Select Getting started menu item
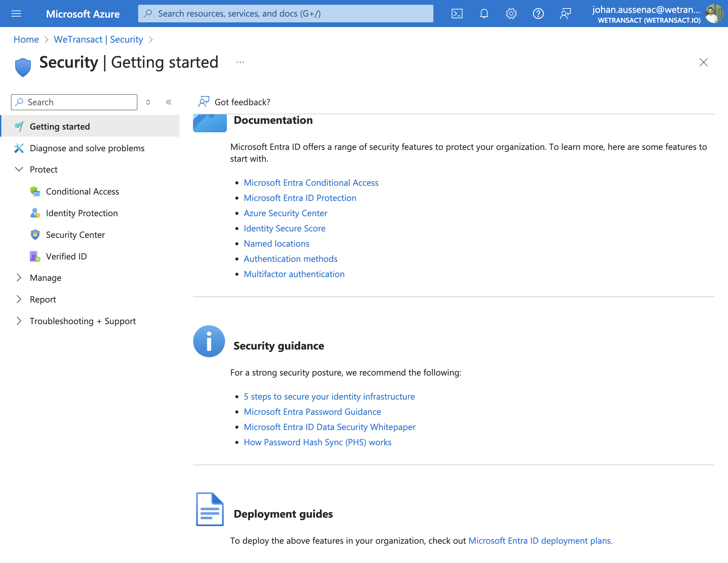The image size is (728, 563). tap(90, 126)
